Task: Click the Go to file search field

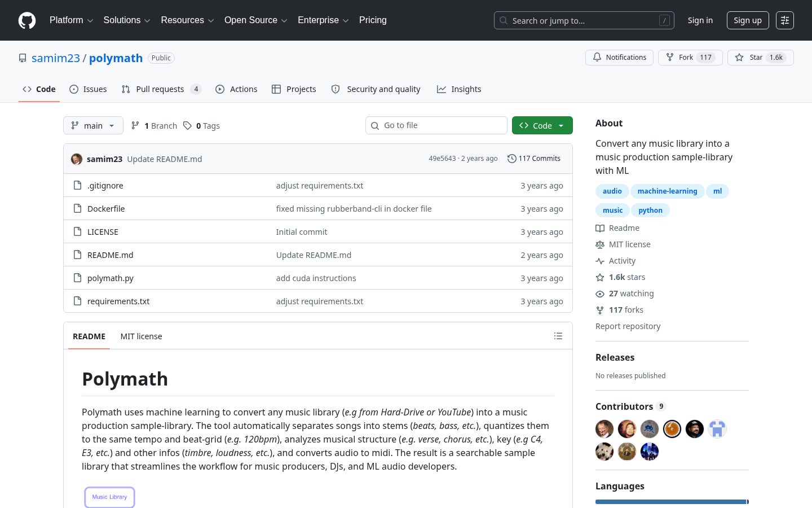Action: 436,125
